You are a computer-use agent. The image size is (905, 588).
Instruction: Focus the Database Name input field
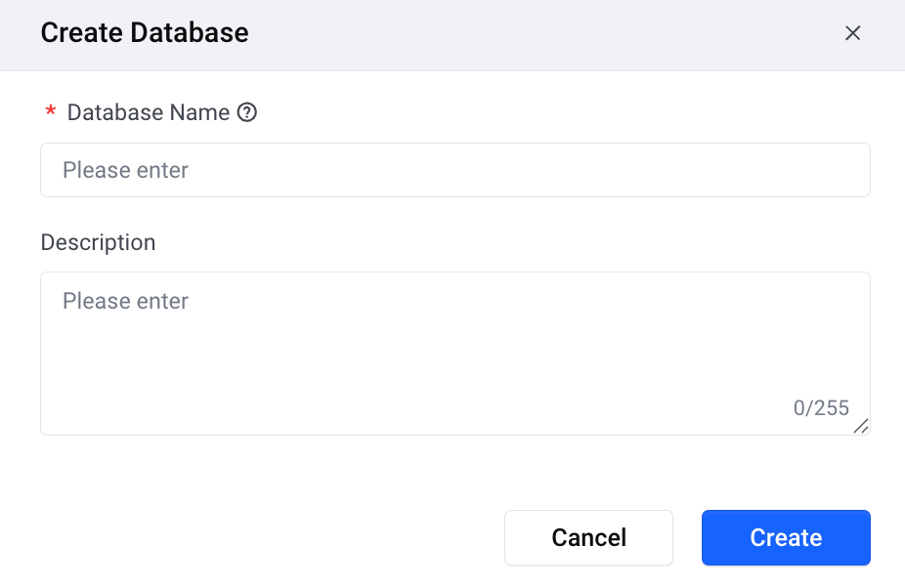454,170
